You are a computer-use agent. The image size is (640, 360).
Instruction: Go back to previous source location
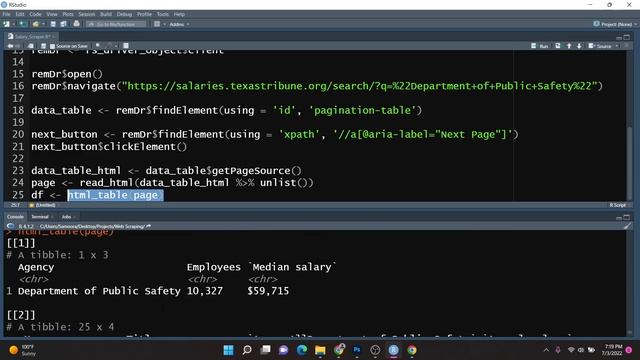[10, 46]
